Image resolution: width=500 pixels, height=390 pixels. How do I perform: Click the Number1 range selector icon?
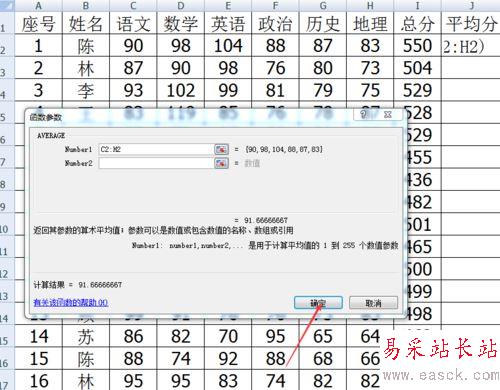coord(221,149)
